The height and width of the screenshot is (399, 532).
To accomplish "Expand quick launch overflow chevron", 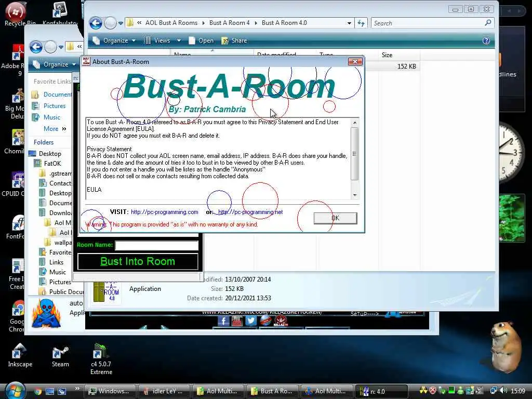I will click(x=77, y=389).
